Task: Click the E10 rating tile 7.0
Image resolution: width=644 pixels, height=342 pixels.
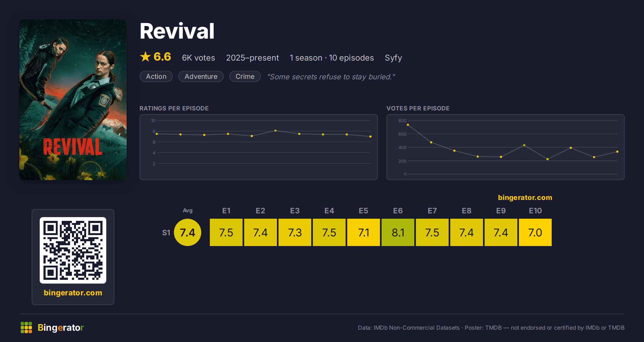Action: click(x=535, y=232)
